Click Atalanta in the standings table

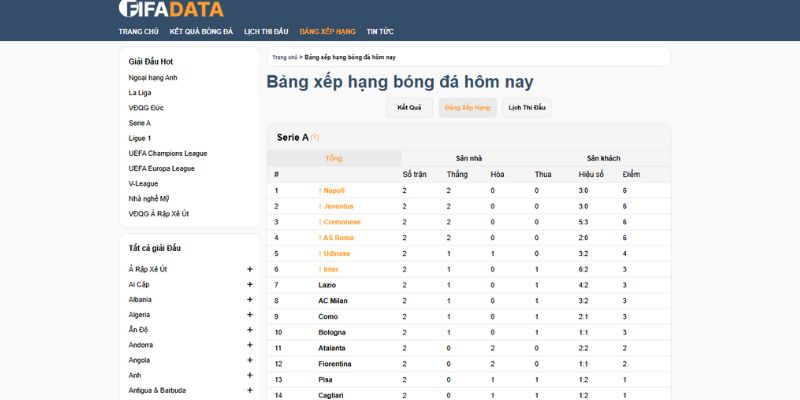332,348
